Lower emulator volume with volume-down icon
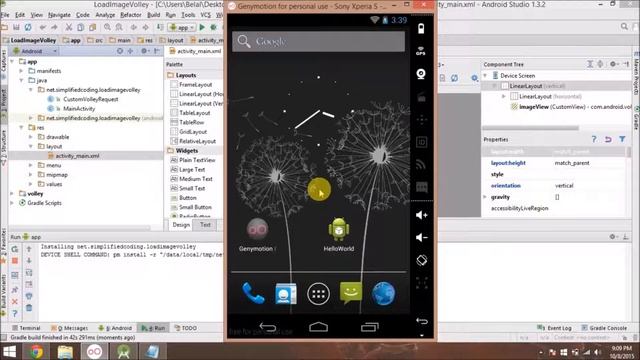The height and width of the screenshot is (360, 640). coord(421,237)
